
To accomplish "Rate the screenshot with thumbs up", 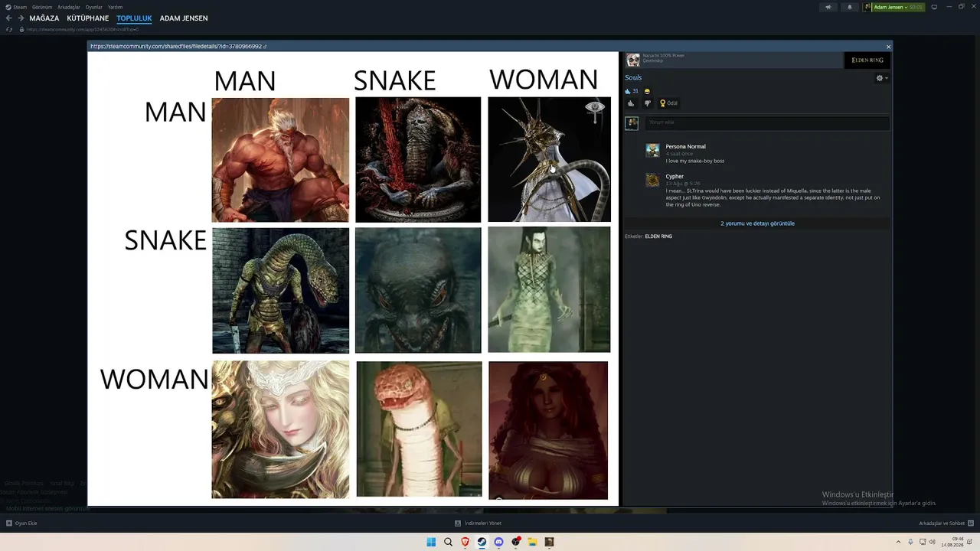I will (x=631, y=103).
